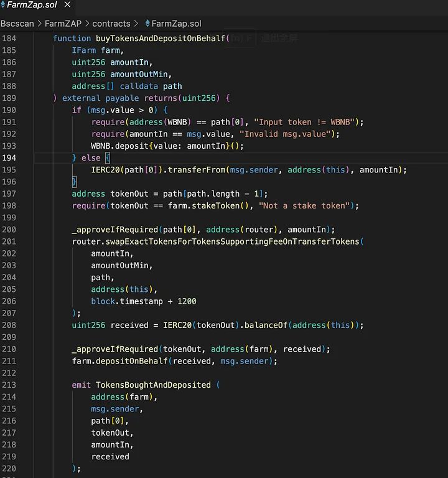Select line number 208 in gutter
This screenshot has width=448, height=478.
[9, 325]
